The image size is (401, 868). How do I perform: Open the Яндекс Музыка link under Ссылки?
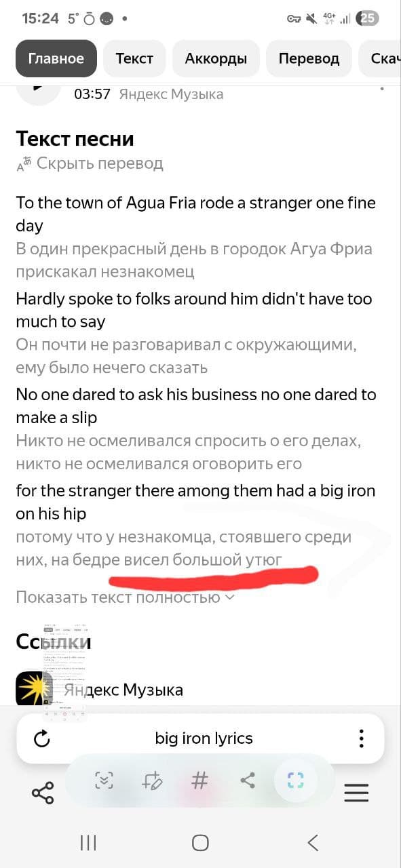121,689
